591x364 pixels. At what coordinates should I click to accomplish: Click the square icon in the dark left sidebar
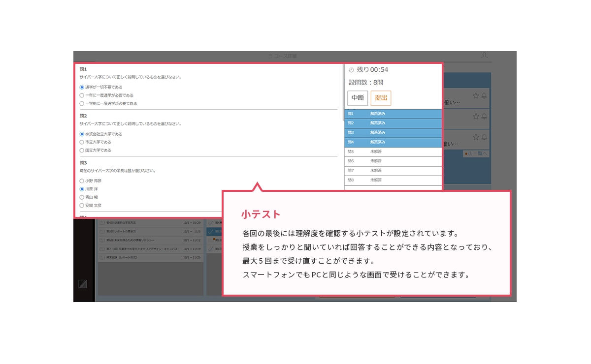click(x=83, y=284)
